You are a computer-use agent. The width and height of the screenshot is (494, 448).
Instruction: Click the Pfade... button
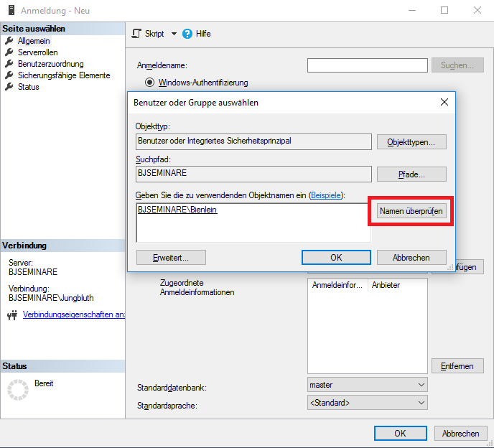tap(411, 174)
